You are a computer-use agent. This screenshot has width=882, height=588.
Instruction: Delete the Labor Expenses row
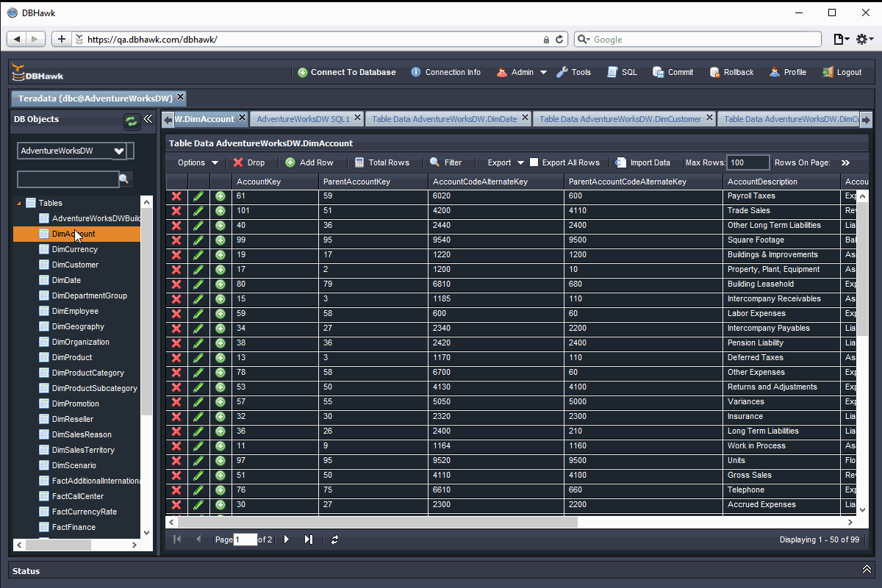[176, 314]
